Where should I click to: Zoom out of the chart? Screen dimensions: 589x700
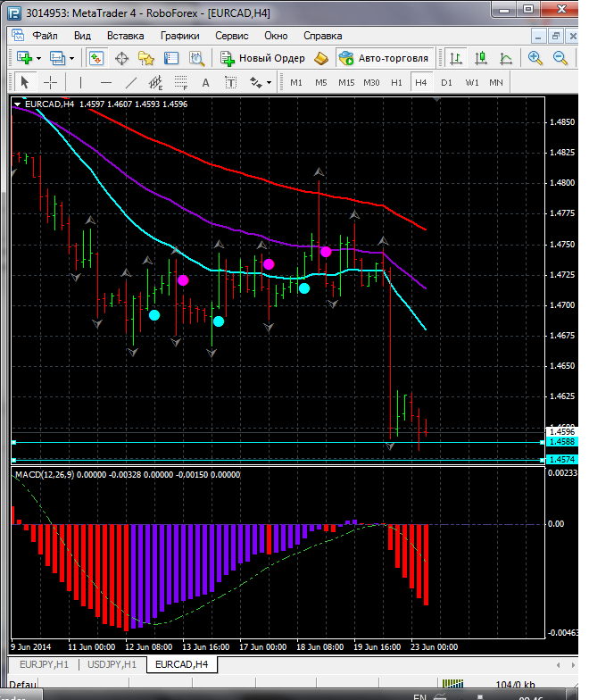point(560,58)
